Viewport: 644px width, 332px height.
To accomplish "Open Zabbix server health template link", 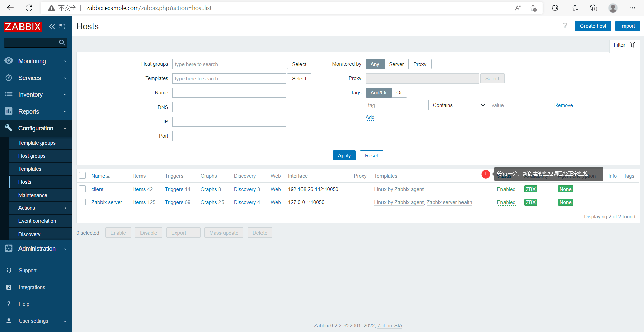I will tap(449, 202).
